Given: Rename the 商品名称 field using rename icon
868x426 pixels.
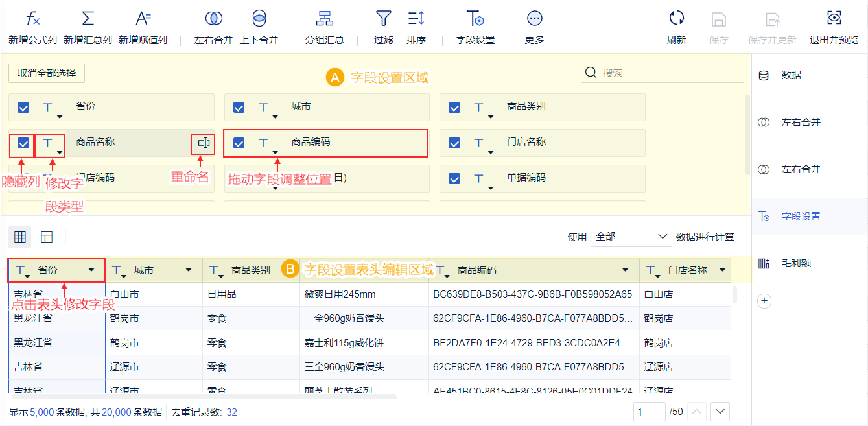Looking at the screenshot, I should pos(204,143).
